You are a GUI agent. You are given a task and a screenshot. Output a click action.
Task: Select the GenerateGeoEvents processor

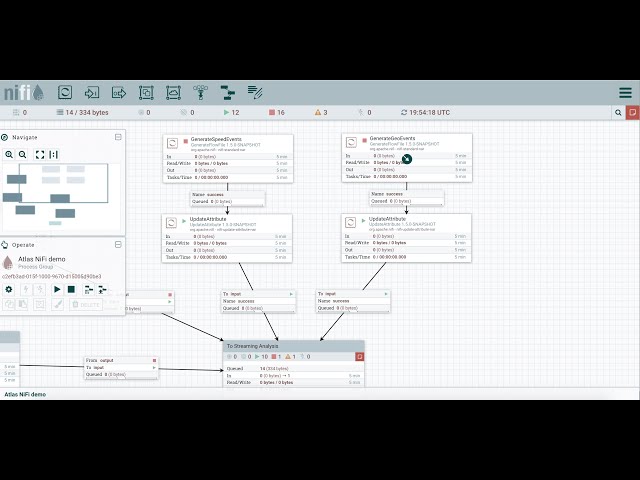pyautogui.click(x=407, y=158)
